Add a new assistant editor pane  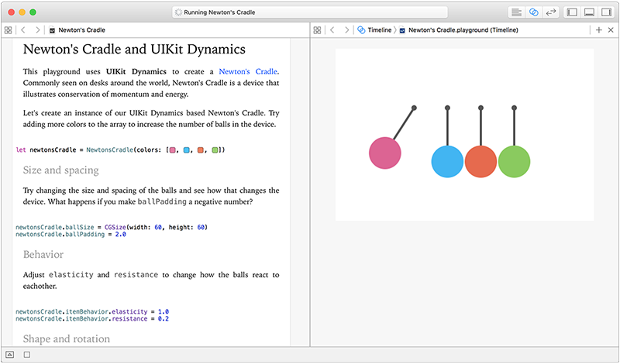598,30
